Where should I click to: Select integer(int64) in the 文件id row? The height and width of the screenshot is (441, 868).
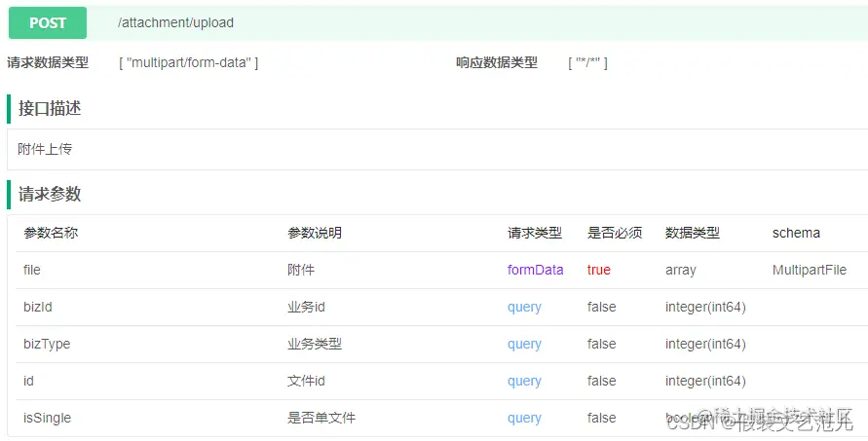tap(706, 382)
